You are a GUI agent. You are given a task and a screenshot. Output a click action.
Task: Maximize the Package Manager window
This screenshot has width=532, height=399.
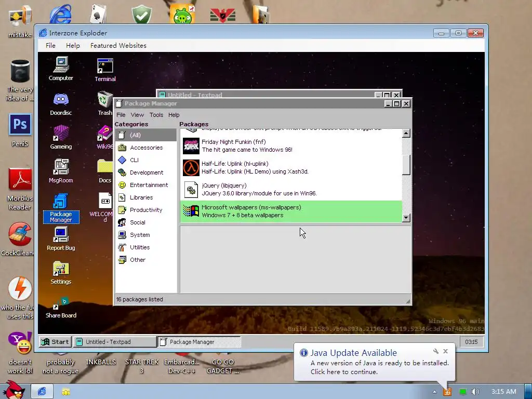(x=396, y=103)
